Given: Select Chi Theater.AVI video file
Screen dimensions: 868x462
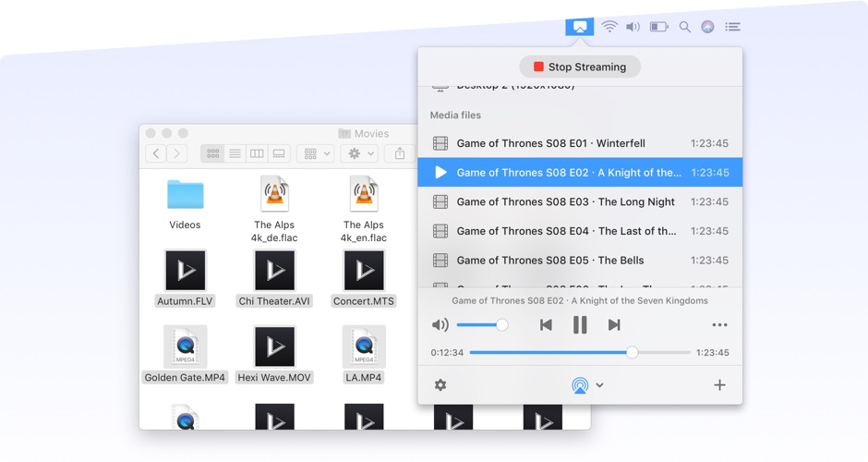Looking at the screenshot, I should [274, 278].
